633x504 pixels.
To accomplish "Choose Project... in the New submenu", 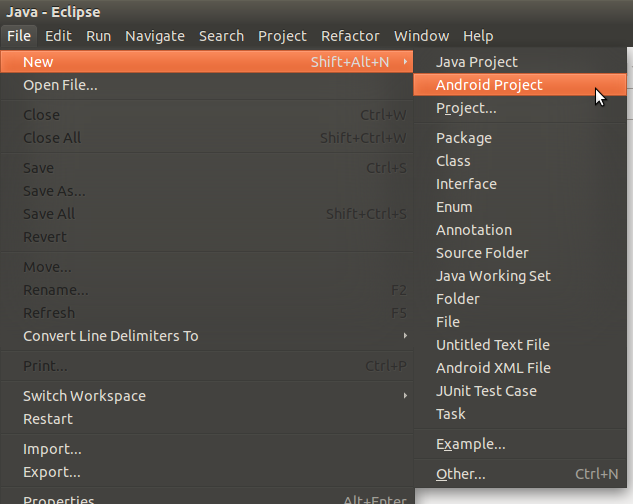I will point(520,108).
